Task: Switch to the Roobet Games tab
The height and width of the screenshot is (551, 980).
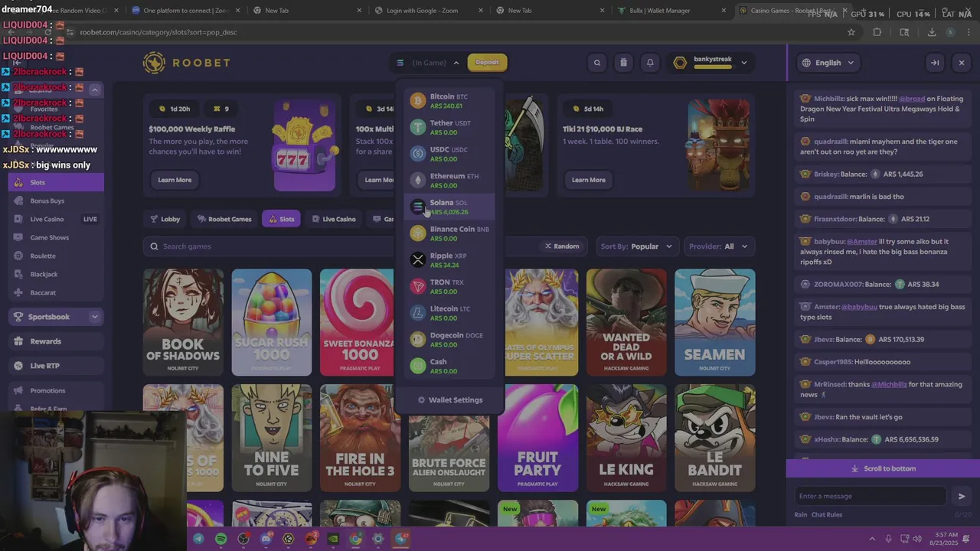Action: tap(224, 219)
